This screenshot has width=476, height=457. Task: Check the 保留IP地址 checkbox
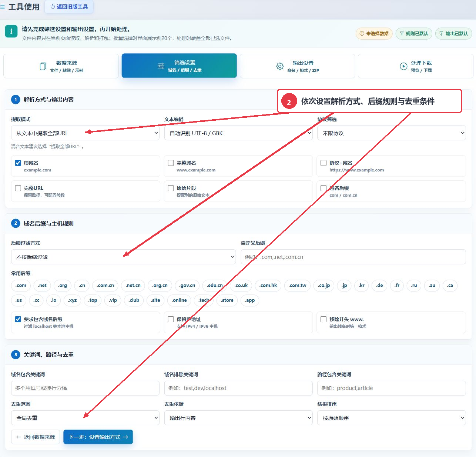click(x=171, y=319)
